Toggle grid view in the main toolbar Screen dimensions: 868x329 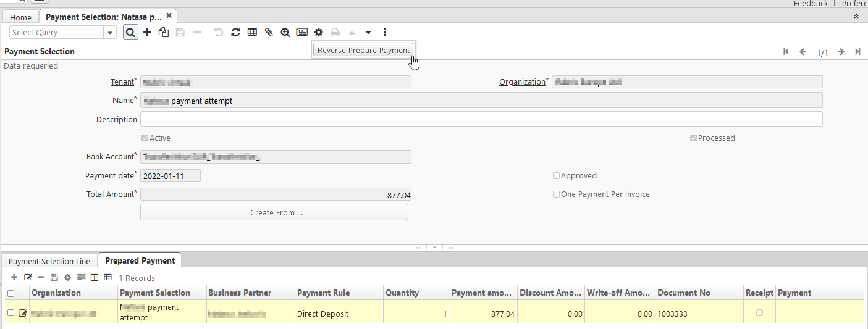point(252,32)
